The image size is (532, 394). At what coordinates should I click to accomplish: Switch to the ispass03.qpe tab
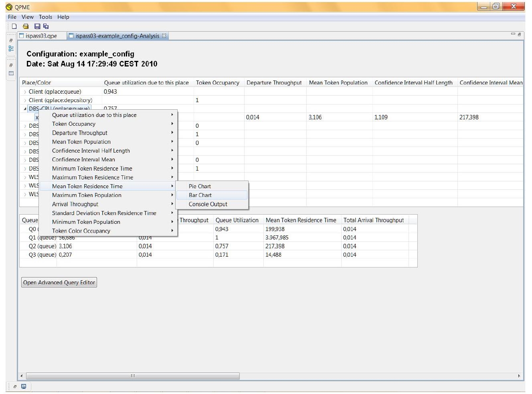click(41, 36)
